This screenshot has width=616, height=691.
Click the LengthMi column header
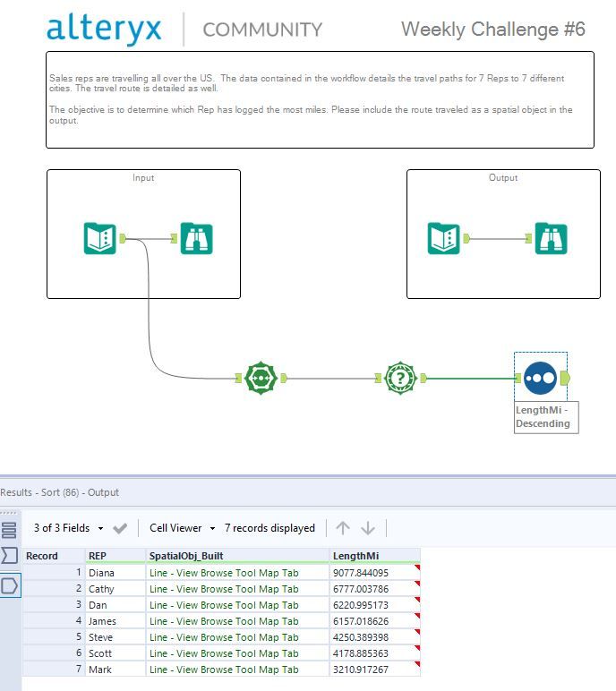[375, 556]
